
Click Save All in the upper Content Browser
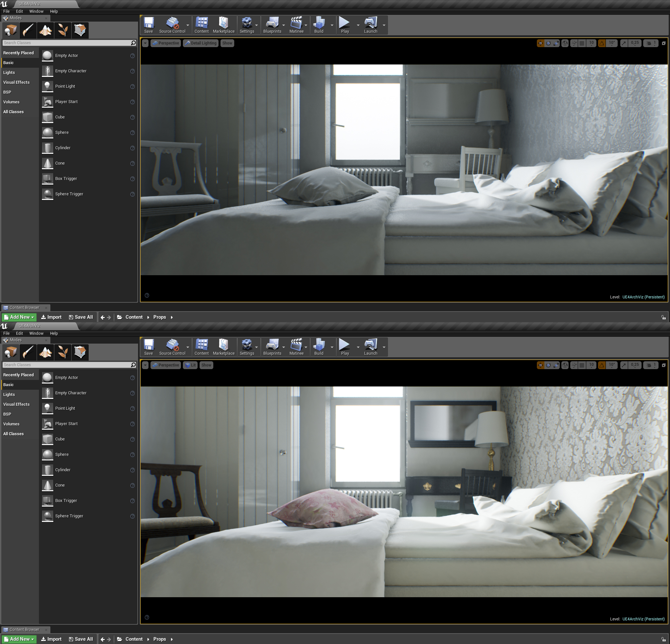click(81, 317)
